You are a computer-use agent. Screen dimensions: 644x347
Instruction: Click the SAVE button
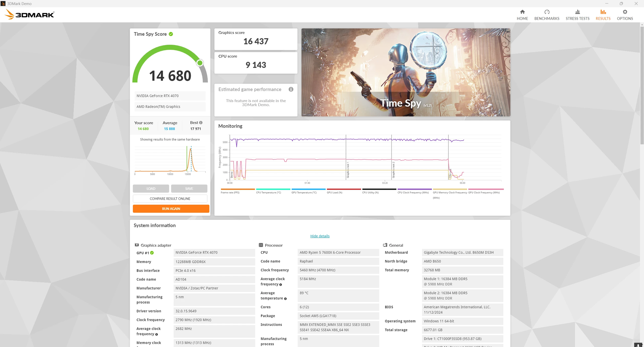(189, 189)
